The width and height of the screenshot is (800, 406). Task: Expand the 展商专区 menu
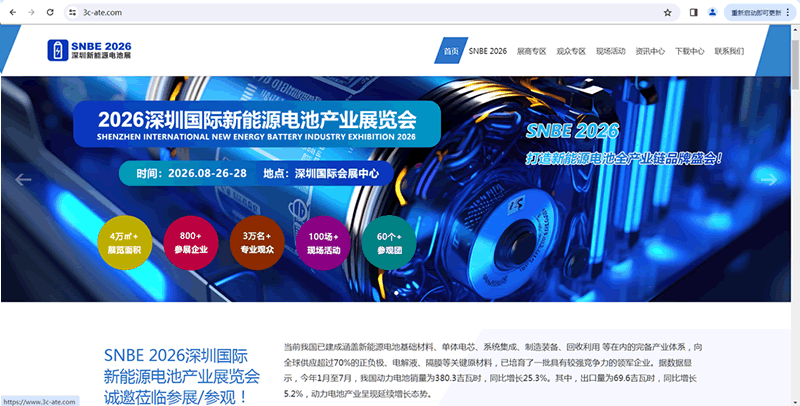(531, 50)
